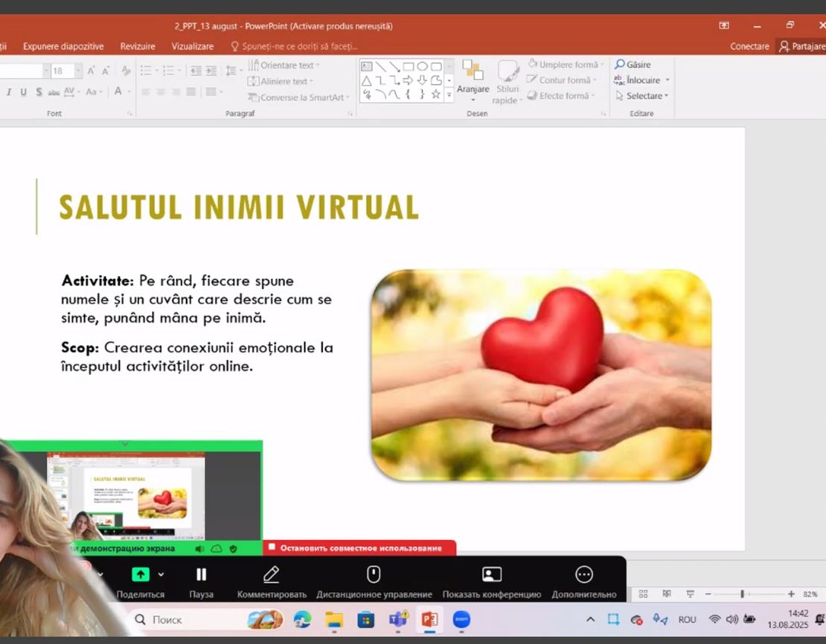Click the Găsire search icon
The height and width of the screenshot is (644, 826).
pyautogui.click(x=620, y=65)
